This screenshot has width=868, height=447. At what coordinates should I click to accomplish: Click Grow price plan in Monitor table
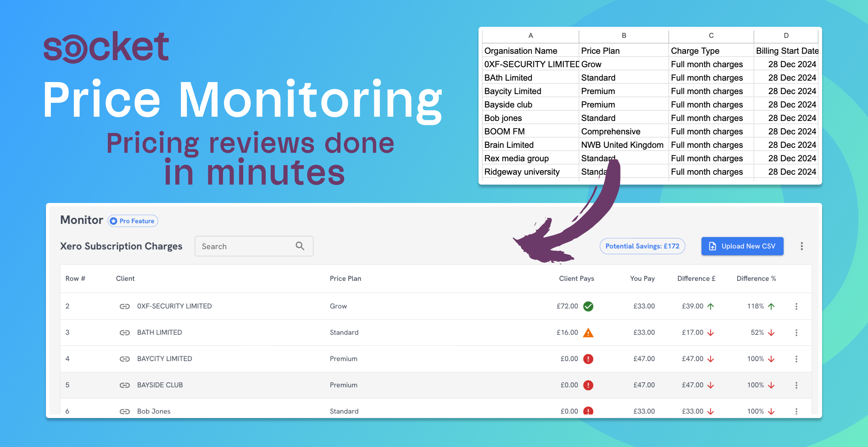click(338, 306)
